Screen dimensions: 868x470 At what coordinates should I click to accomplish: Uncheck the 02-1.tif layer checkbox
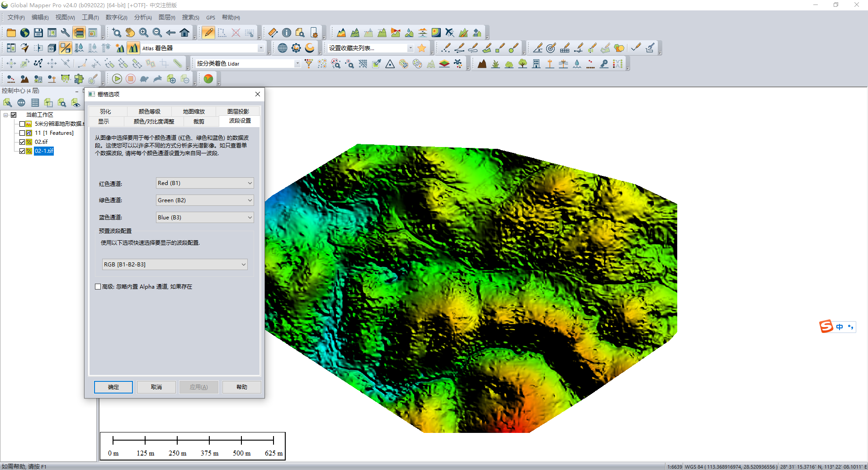pos(22,151)
